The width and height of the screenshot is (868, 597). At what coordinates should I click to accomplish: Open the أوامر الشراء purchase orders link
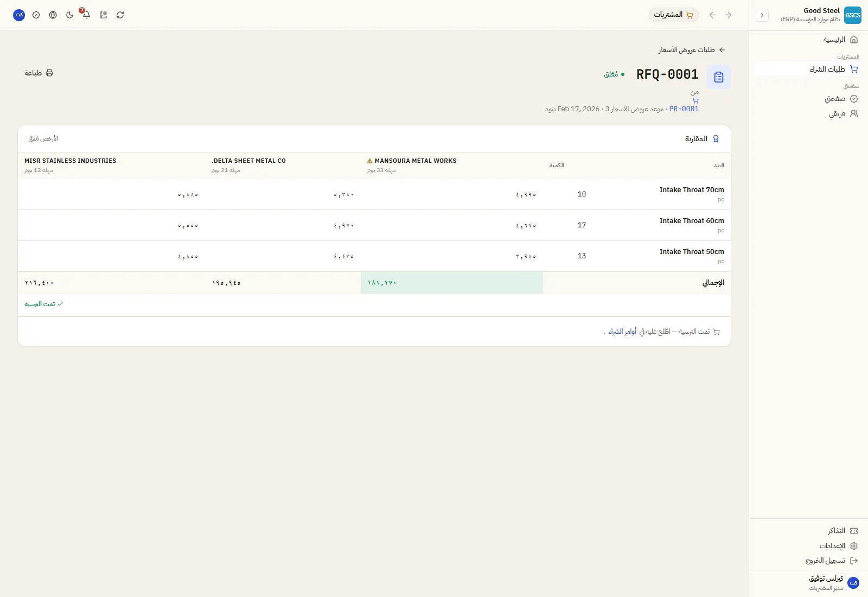[x=622, y=332]
